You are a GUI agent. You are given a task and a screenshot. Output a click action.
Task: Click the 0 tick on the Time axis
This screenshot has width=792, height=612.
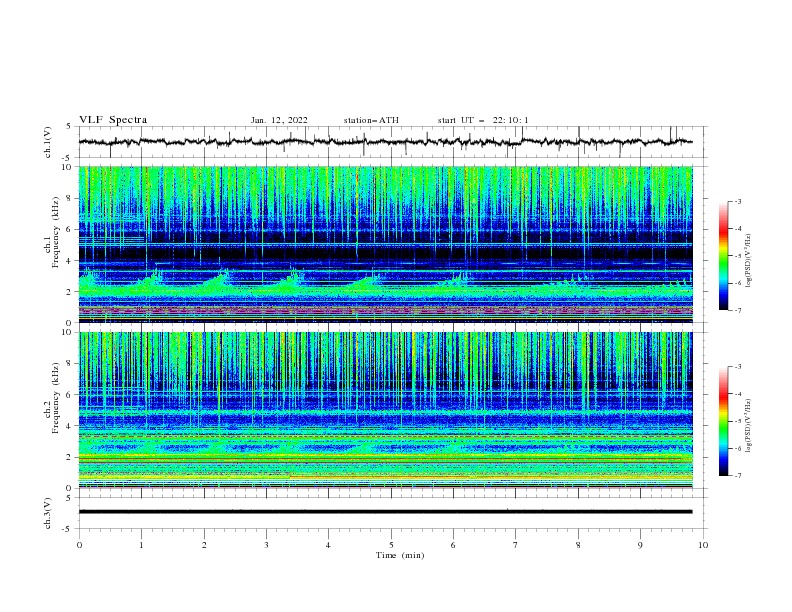click(79, 545)
